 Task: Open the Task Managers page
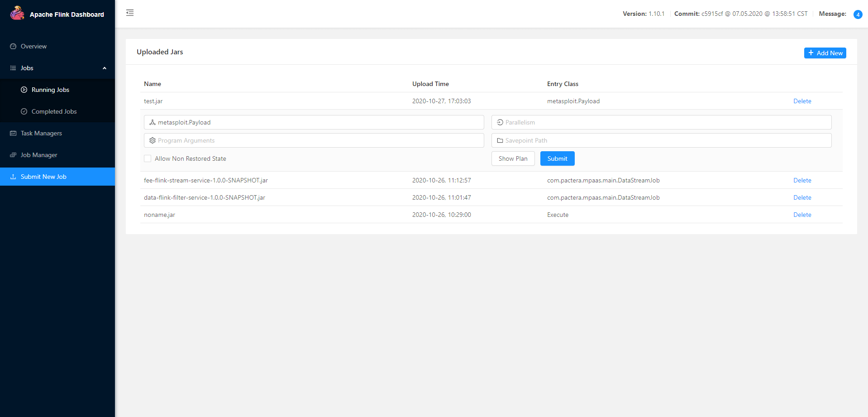[x=41, y=133]
